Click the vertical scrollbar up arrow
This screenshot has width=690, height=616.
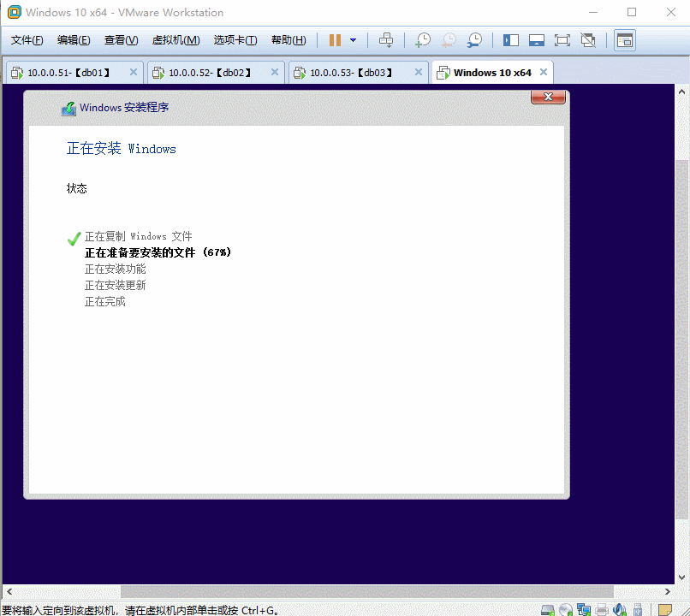point(681,92)
